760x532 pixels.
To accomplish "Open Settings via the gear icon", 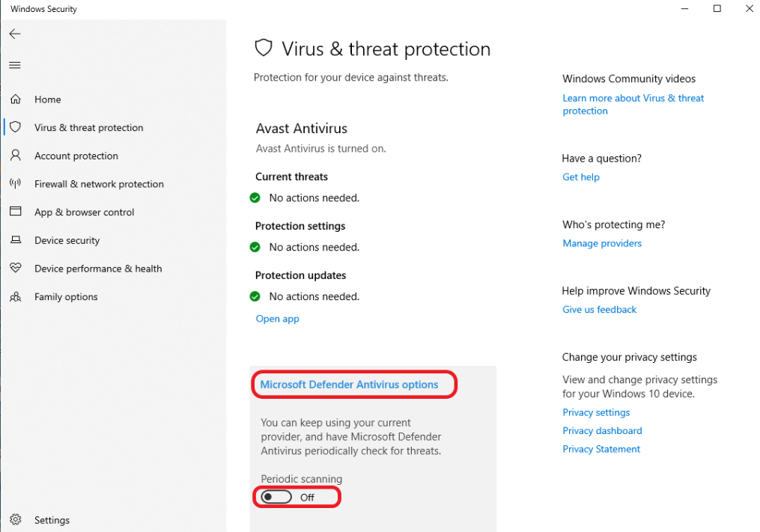I will (15, 520).
